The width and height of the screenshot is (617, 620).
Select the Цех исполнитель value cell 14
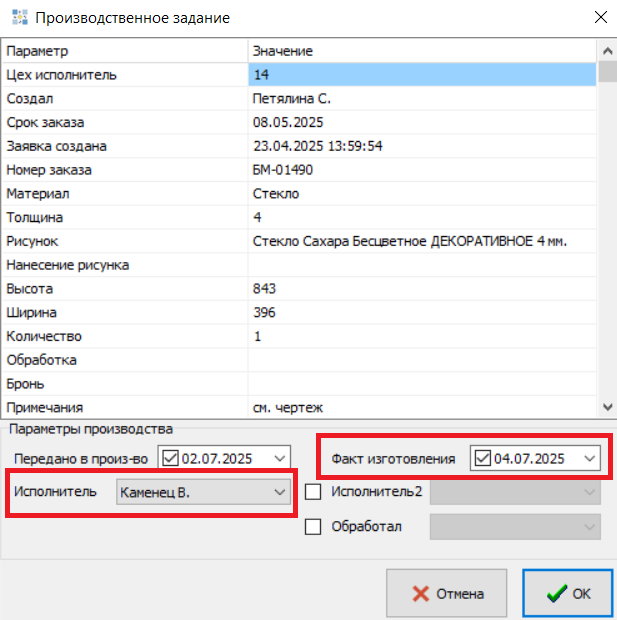pos(420,75)
